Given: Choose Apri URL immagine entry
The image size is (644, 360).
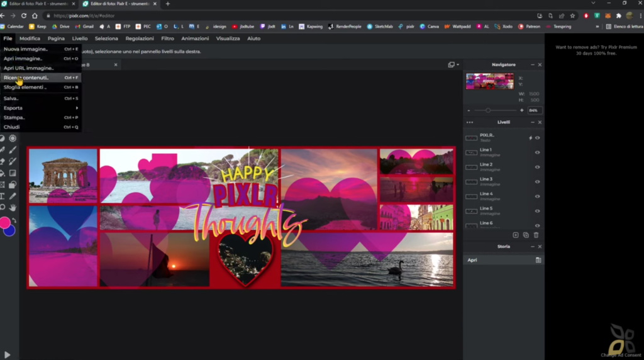Looking at the screenshot, I should [x=41, y=68].
